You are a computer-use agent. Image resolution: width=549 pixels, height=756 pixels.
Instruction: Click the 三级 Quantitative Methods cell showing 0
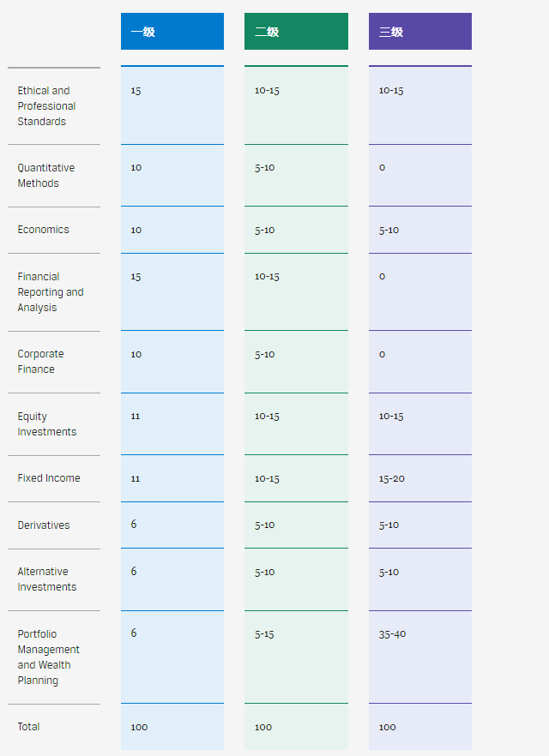383,167
